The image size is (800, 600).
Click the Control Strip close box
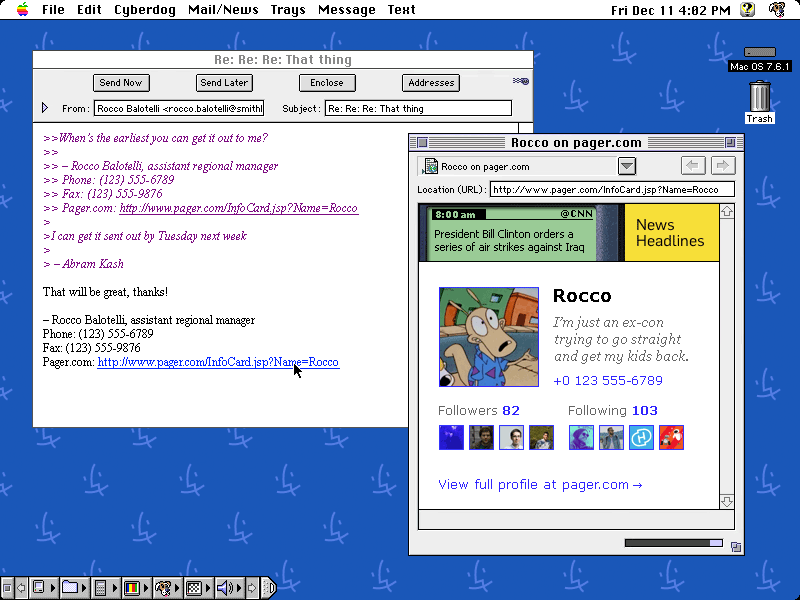point(7,588)
